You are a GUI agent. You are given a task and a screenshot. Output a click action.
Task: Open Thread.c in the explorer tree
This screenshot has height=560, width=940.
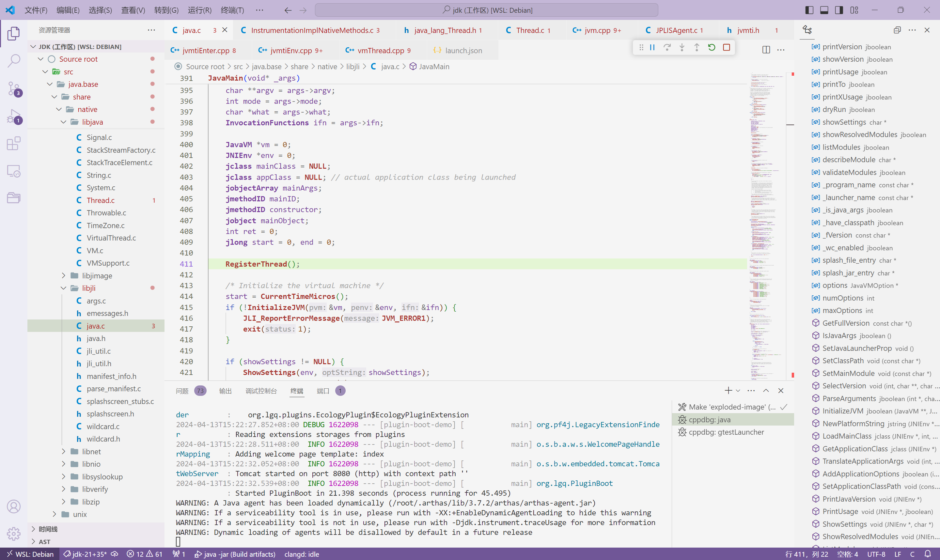96,200
